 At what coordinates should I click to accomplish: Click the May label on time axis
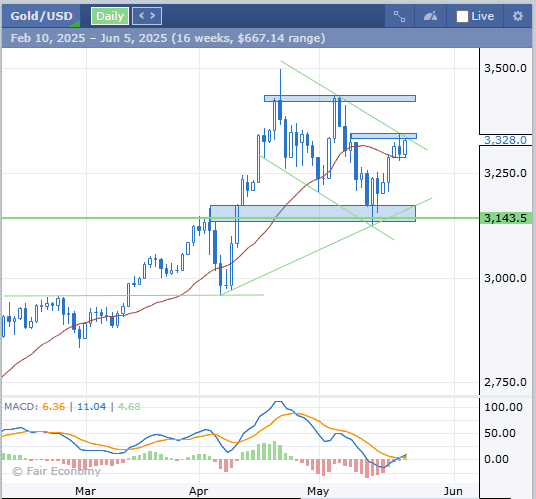[x=318, y=491]
